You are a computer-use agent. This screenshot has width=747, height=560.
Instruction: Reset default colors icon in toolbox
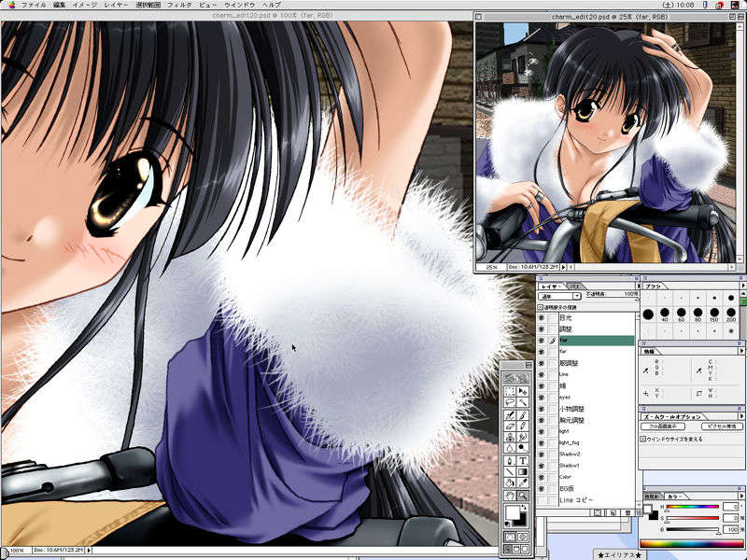click(x=508, y=524)
